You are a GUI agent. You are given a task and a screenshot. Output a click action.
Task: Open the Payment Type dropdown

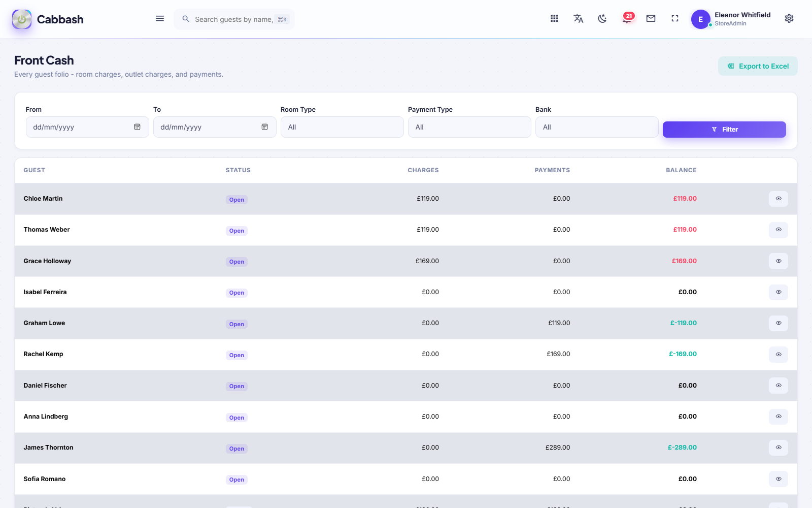coord(469,127)
